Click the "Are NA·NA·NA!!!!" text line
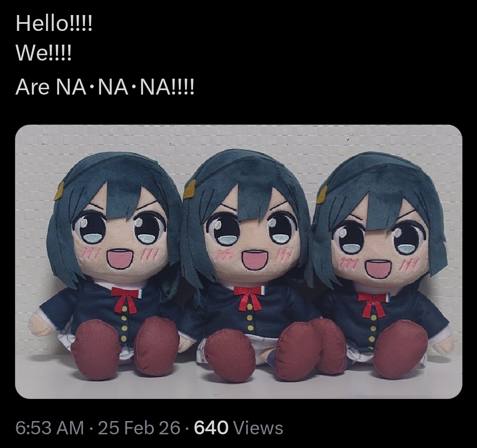477x448 pixels. pyautogui.click(x=105, y=87)
